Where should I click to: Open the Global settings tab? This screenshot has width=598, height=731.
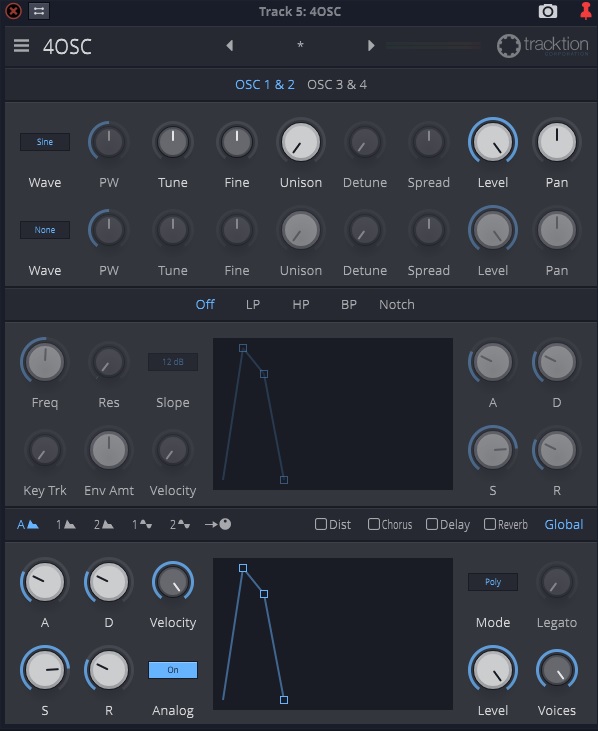tap(564, 524)
